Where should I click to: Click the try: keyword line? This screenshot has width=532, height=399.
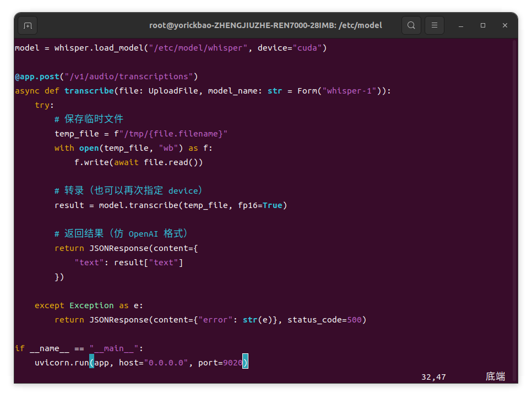coord(45,105)
